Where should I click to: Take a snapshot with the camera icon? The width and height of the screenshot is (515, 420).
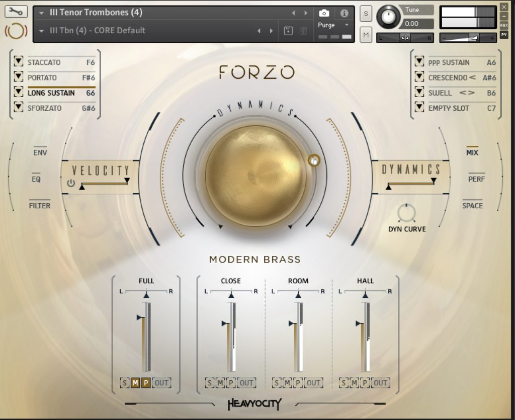[324, 13]
